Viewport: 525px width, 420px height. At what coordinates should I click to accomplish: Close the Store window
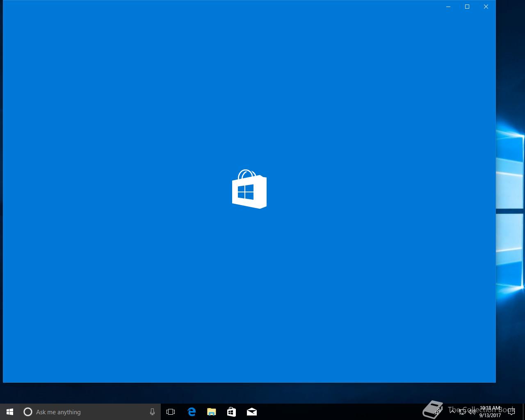coord(486,7)
